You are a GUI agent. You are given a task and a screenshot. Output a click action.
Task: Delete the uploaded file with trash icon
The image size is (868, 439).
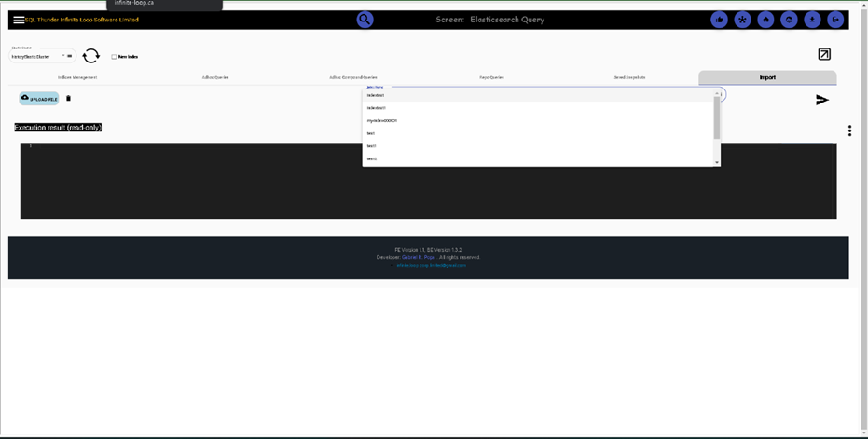[69, 99]
